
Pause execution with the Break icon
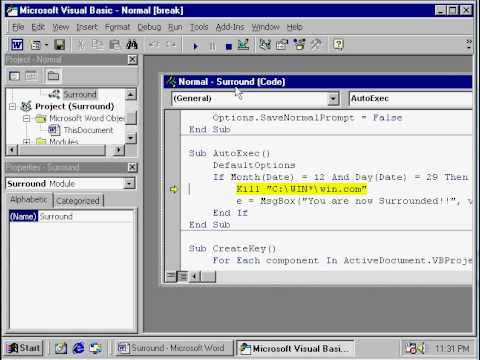[212, 46]
